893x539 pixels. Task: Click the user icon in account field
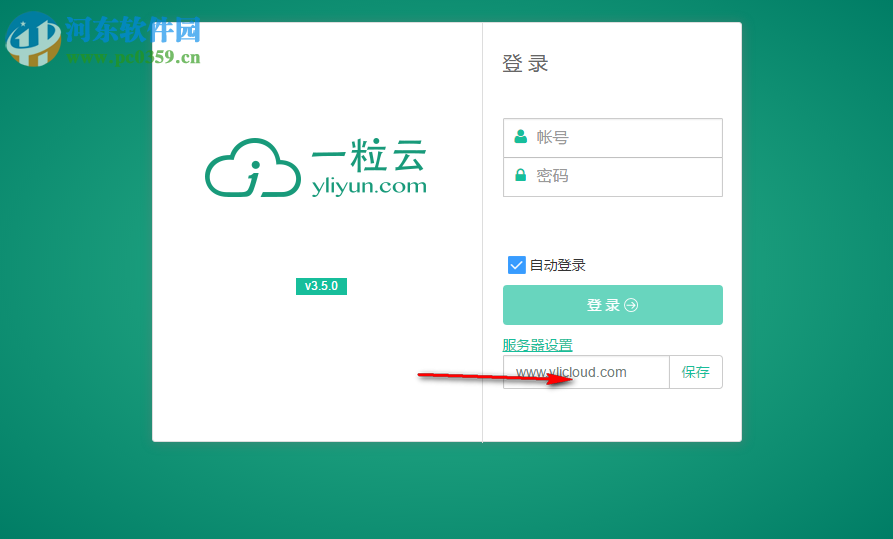[521, 136]
